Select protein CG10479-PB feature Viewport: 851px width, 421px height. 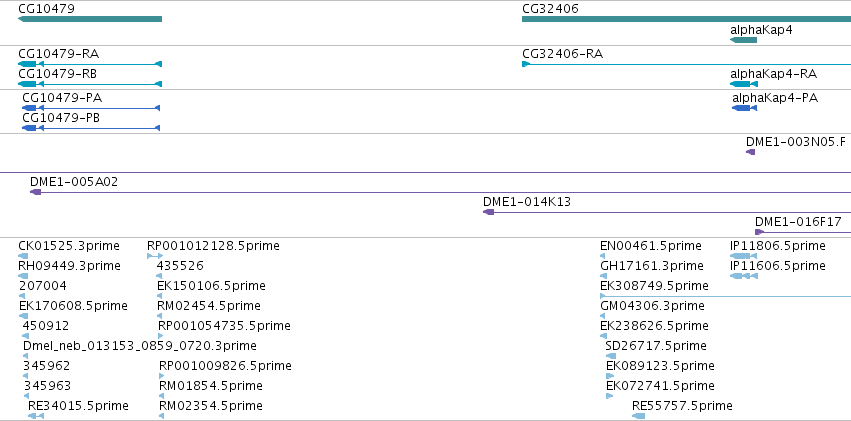(91, 128)
